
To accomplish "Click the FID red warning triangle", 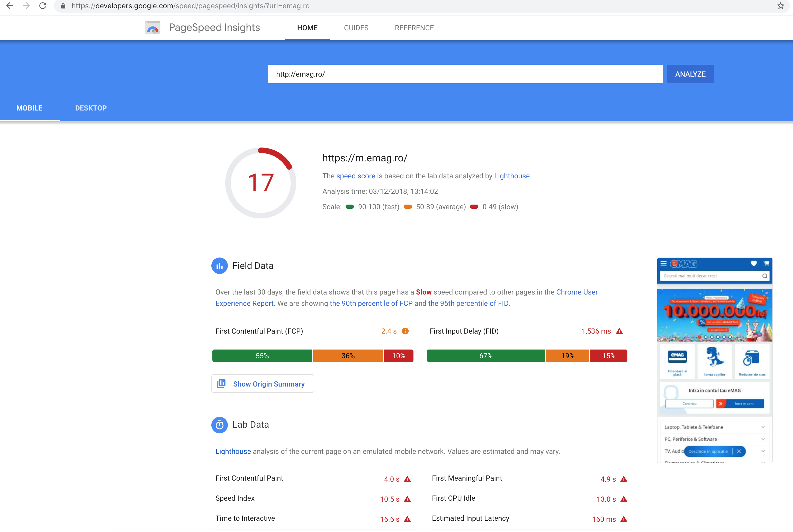I will point(619,331).
